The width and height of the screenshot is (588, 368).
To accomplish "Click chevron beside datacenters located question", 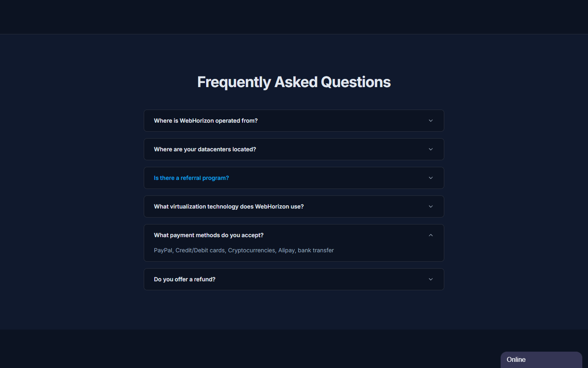I will [x=431, y=149].
